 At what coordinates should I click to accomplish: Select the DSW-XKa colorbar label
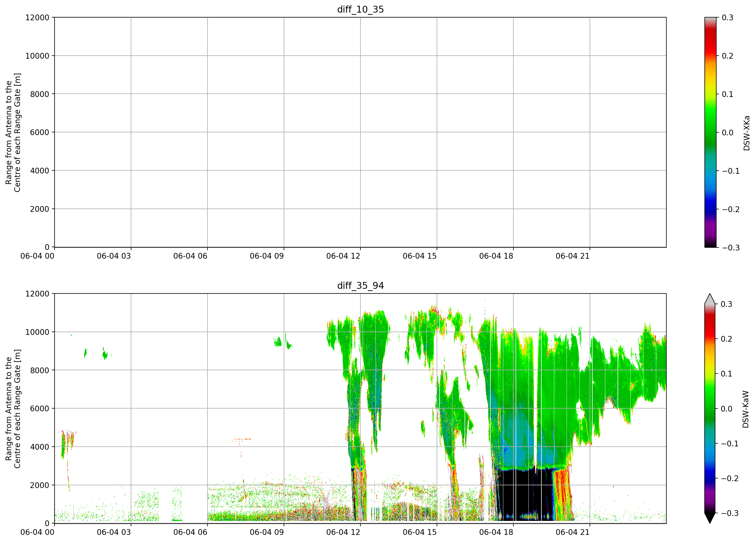click(x=746, y=133)
